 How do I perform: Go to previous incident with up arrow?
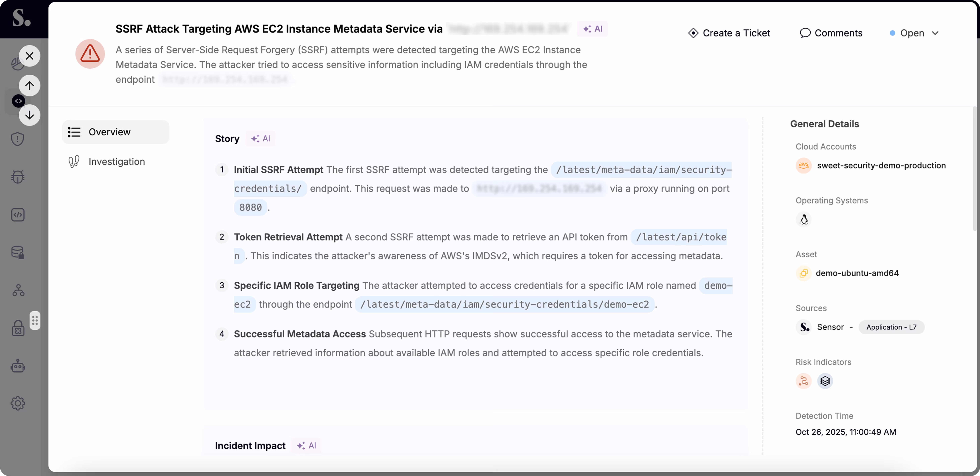[29, 85]
